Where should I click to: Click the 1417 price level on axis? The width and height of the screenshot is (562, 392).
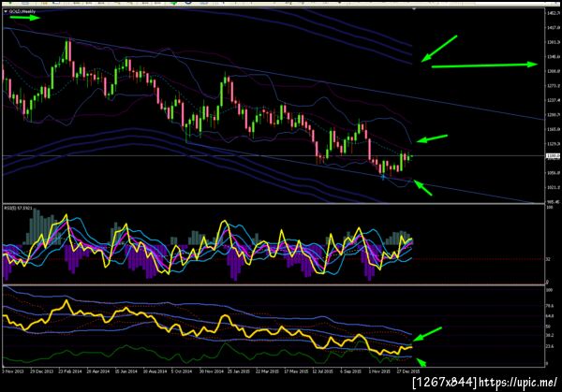pyautogui.click(x=554, y=27)
